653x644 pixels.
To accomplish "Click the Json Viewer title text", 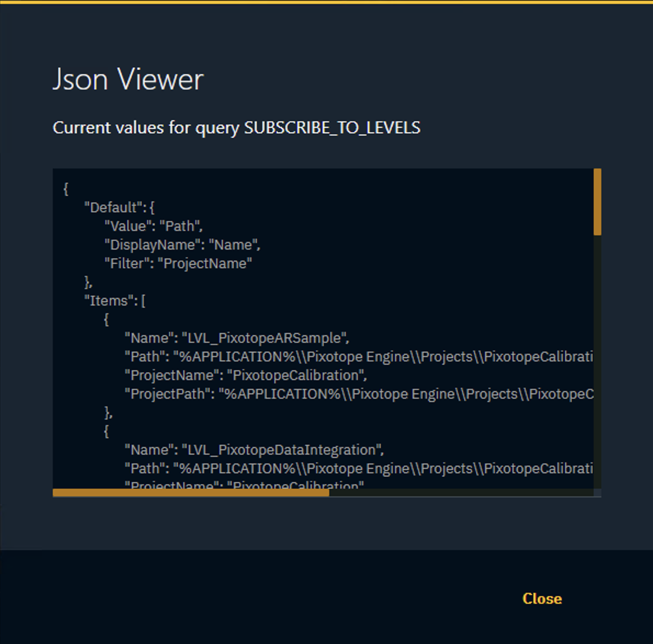I will tap(128, 79).
